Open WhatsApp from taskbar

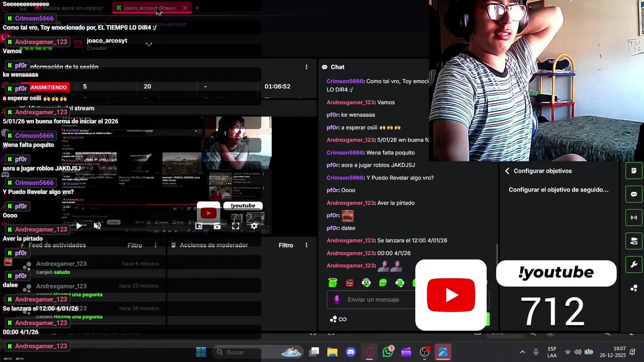click(387, 352)
